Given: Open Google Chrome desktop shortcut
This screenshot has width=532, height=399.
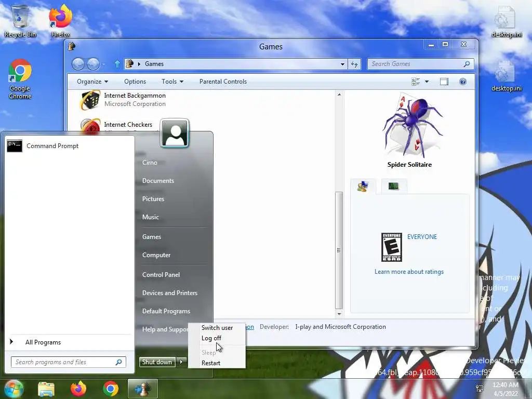Looking at the screenshot, I should (x=20, y=79).
